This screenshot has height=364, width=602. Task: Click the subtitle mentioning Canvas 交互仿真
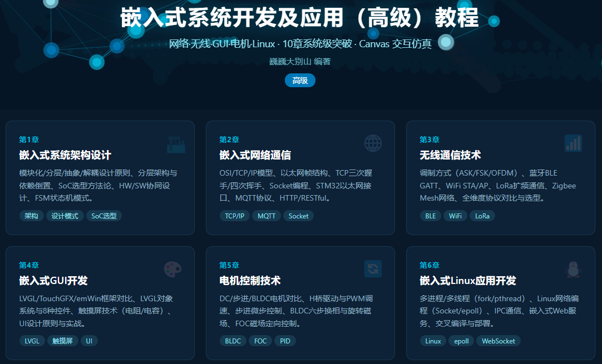[x=300, y=44]
